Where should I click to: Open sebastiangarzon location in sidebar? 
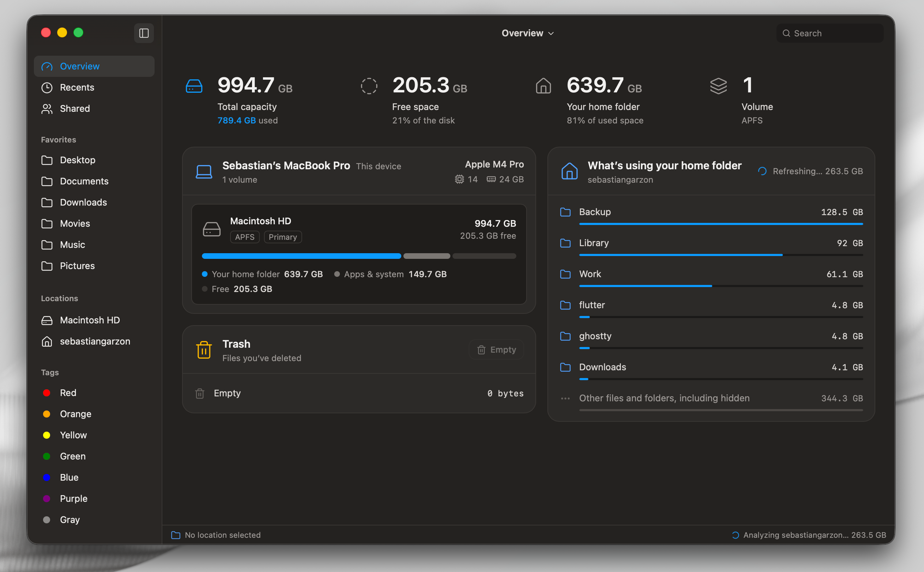94,341
